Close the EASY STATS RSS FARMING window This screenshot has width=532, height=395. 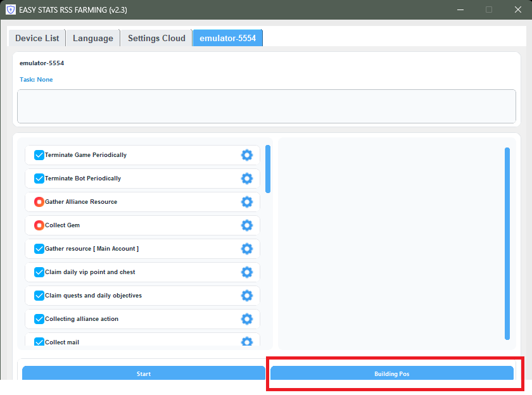pyautogui.click(x=518, y=9)
